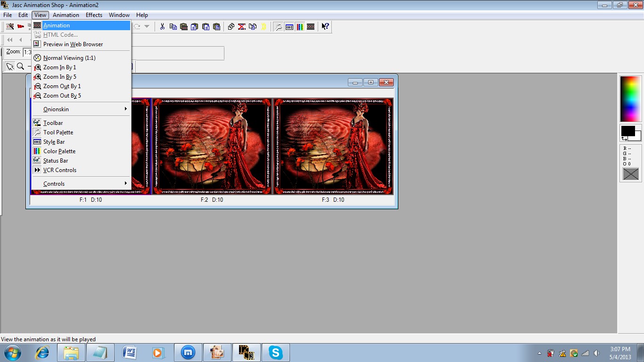Step to previous frame VCR button

click(x=20, y=40)
